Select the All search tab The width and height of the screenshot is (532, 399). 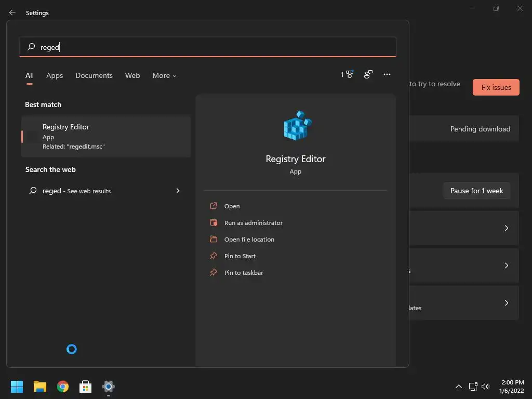tap(30, 75)
